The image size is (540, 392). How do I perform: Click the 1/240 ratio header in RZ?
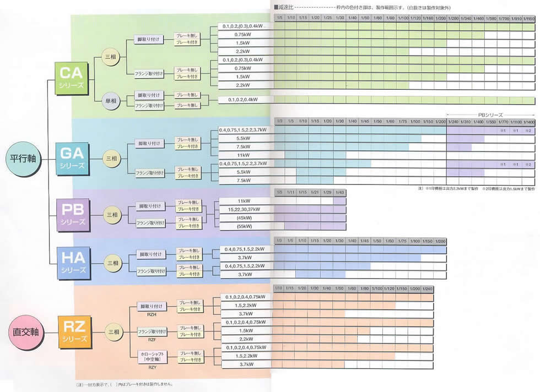[428, 288]
